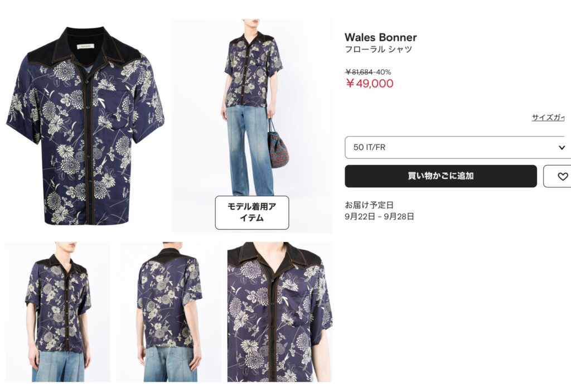The height and width of the screenshot is (392, 571).
Task: Open the Wales Bonner brand link
Action: 380,37
